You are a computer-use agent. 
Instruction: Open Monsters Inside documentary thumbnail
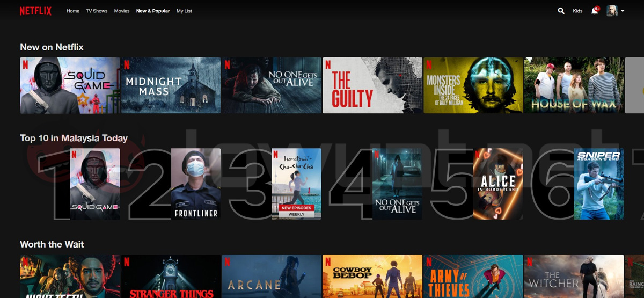[473, 85]
